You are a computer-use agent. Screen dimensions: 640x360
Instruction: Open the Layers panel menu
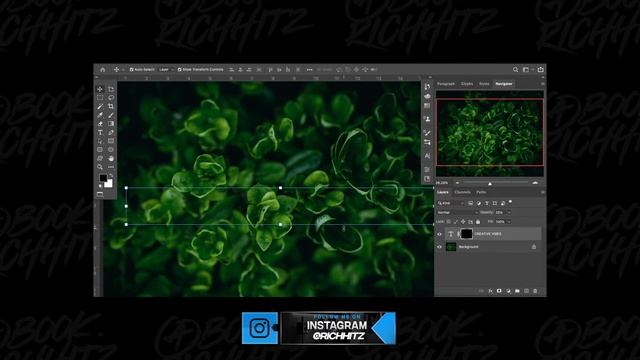coord(542,192)
